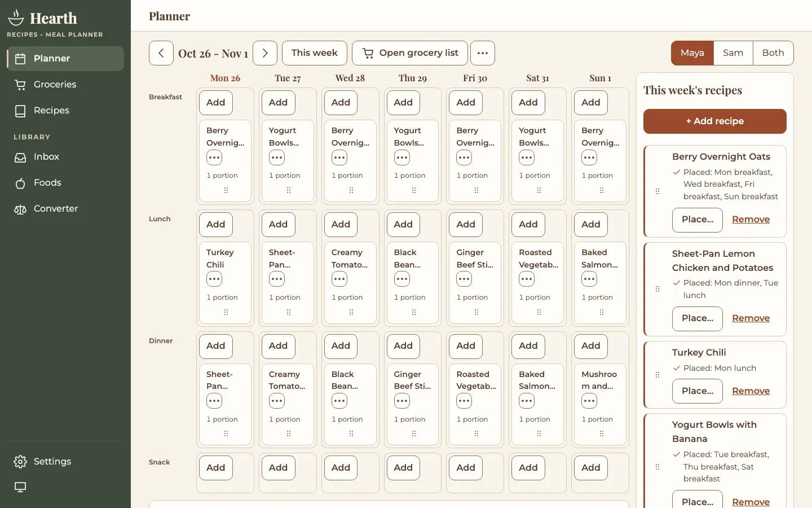Click drag handle on Berry Overnight Oats recipe card
Screen dimensions: 812x508
point(657,191)
